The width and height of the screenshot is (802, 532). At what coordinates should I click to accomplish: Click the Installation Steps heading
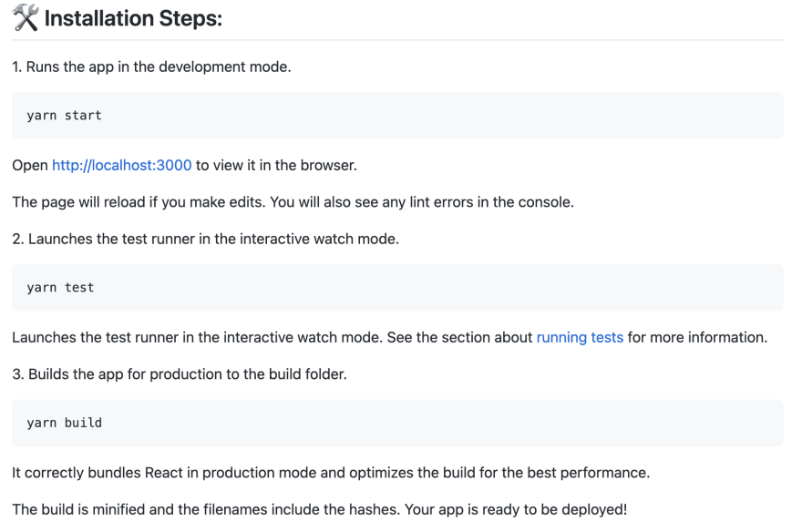(x=133, y=18)
